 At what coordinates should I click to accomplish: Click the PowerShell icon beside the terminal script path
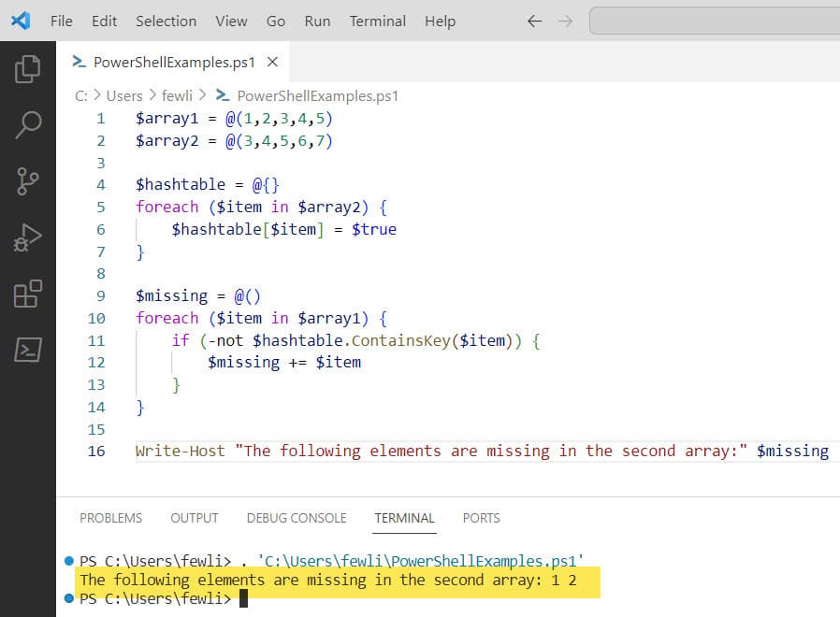pos(67,560)
